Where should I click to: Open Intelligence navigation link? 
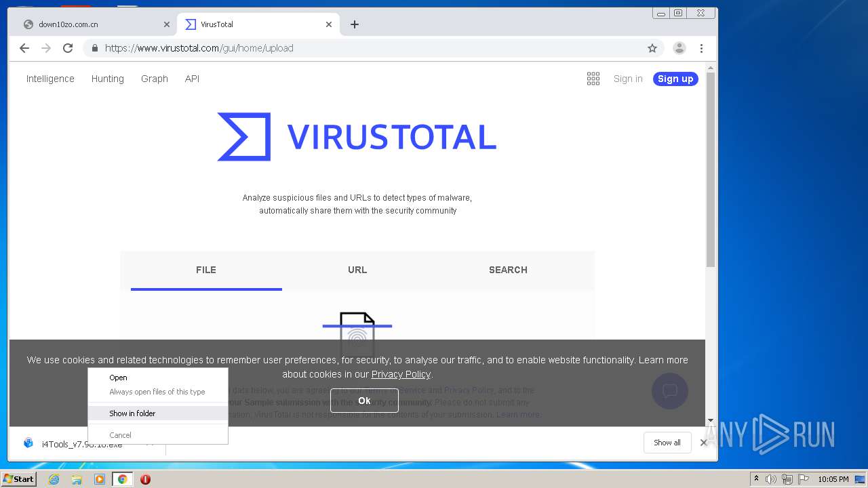(x=50, y=79)
